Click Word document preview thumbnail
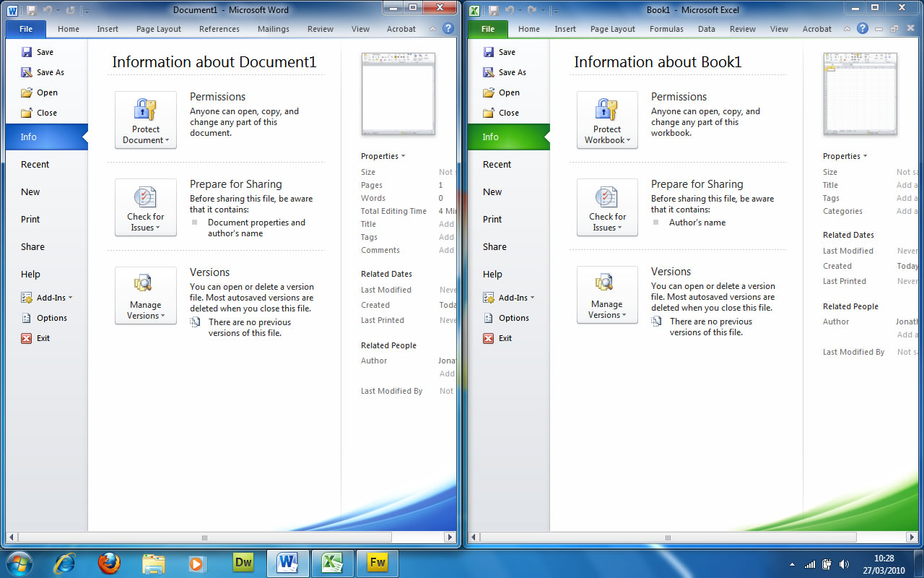Viewport: 924px width, 578px height. 398,94
